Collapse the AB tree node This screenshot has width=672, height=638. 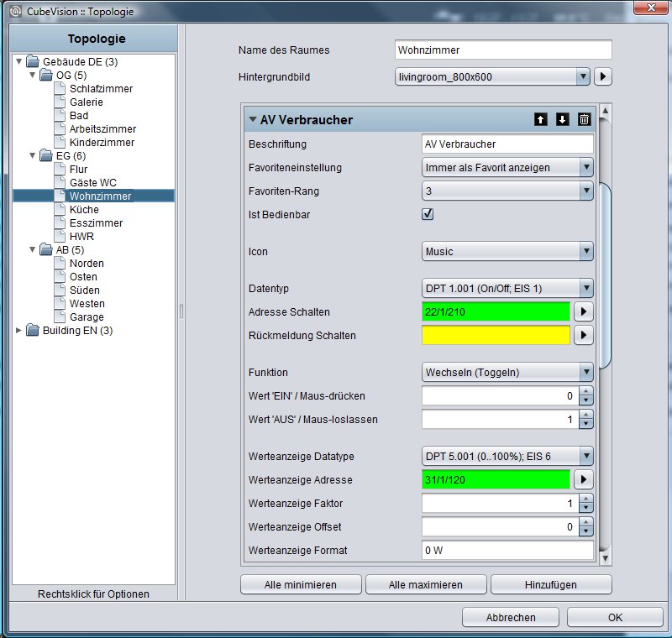click(x=32, y=249)
